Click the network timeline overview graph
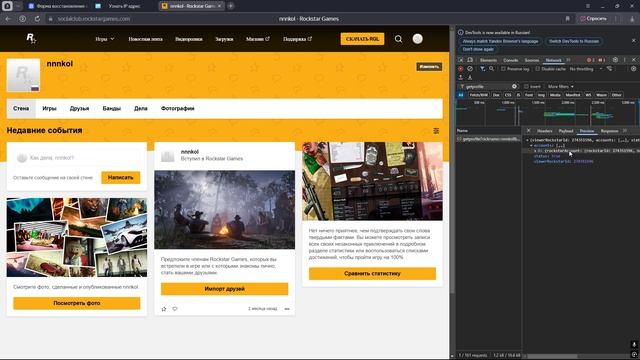 coord(547,113)
